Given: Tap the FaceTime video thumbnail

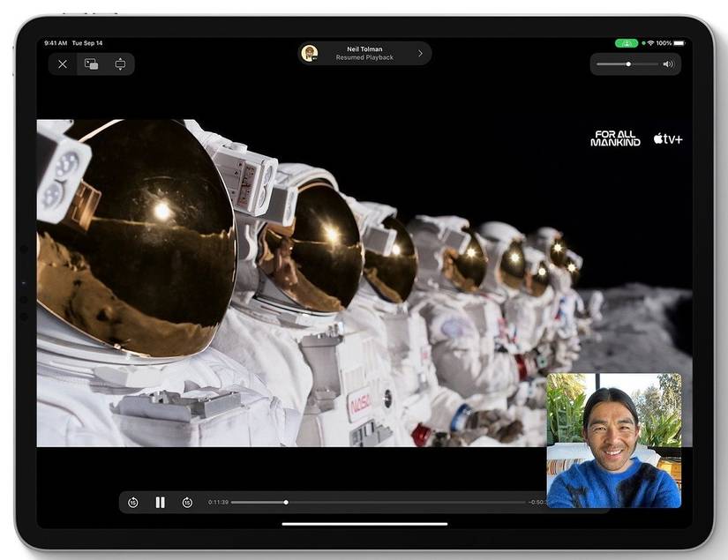Looking at the screenshot, I should coord(614,440).
